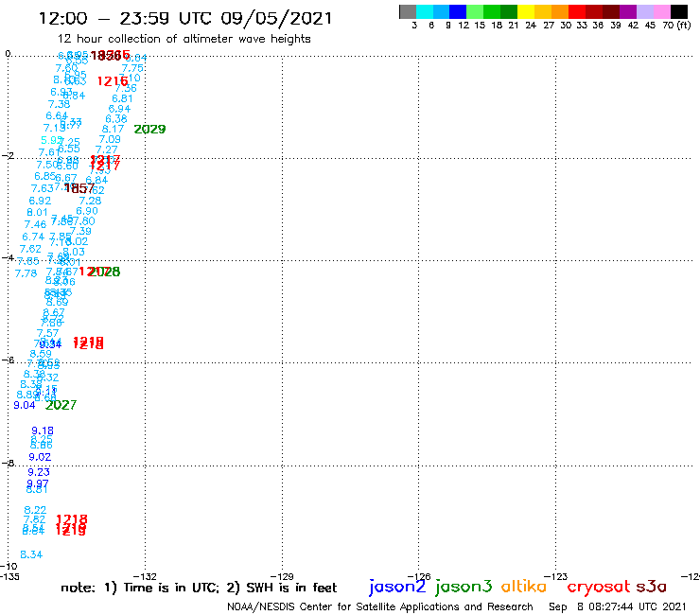Image resolution: width=700 pixels, height=615 pixels.
Task: Click the longitude axis label '-123'
Action: (556, 576)
